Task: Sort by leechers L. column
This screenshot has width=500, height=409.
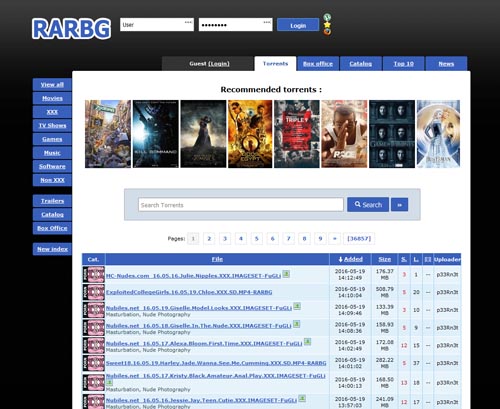Action: (x=416, y=259)
